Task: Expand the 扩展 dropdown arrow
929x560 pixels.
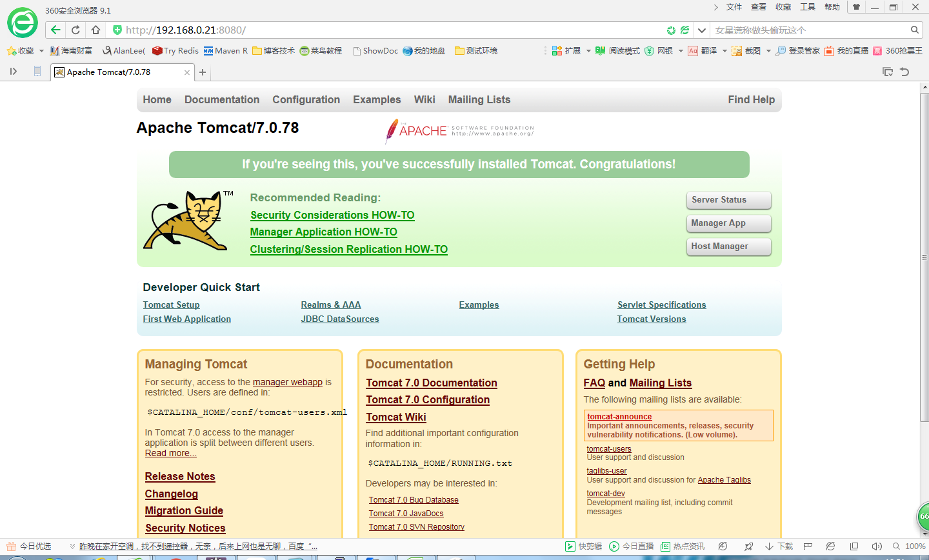Action: coord(588,51)
